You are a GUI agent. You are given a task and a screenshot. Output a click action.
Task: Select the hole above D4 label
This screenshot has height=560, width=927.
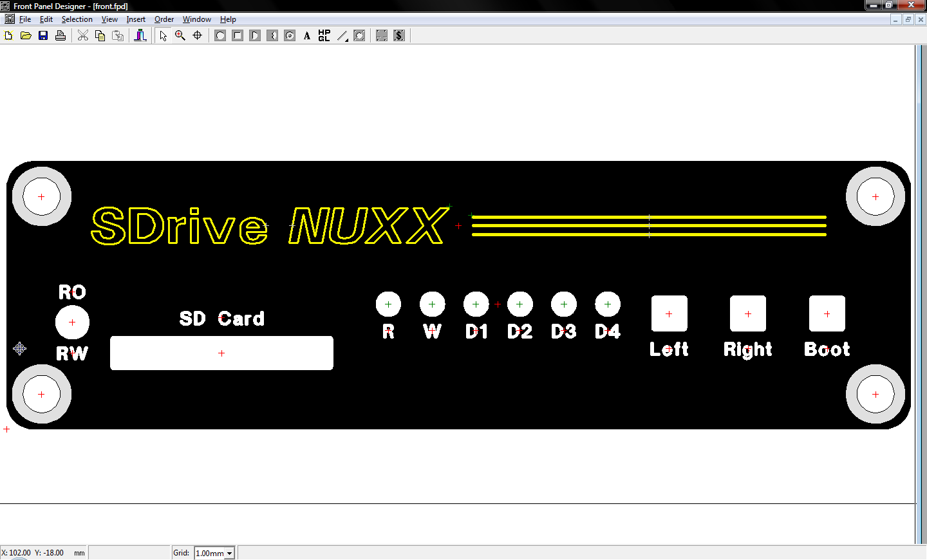(608, 304)
